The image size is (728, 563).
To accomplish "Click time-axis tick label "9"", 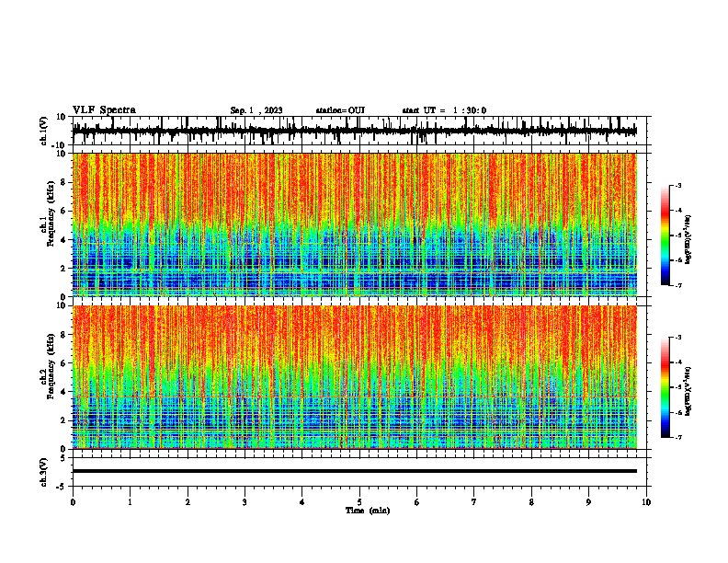I will click(588, 502).
